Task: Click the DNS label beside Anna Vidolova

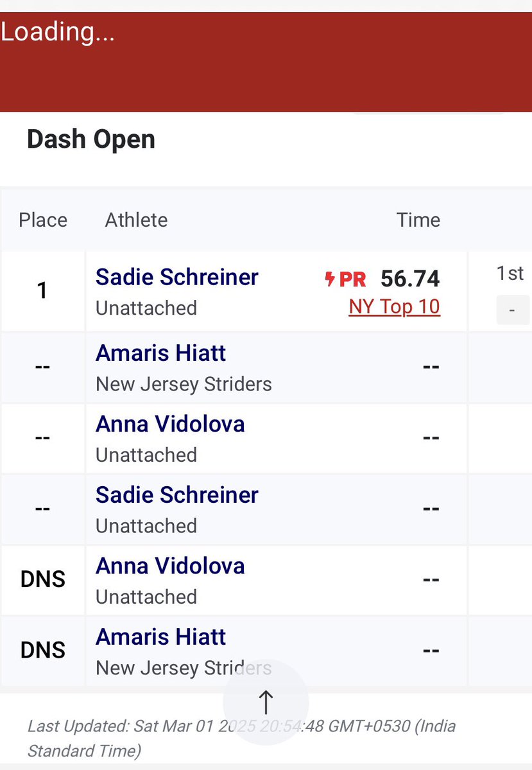Action: coord(43,579)
